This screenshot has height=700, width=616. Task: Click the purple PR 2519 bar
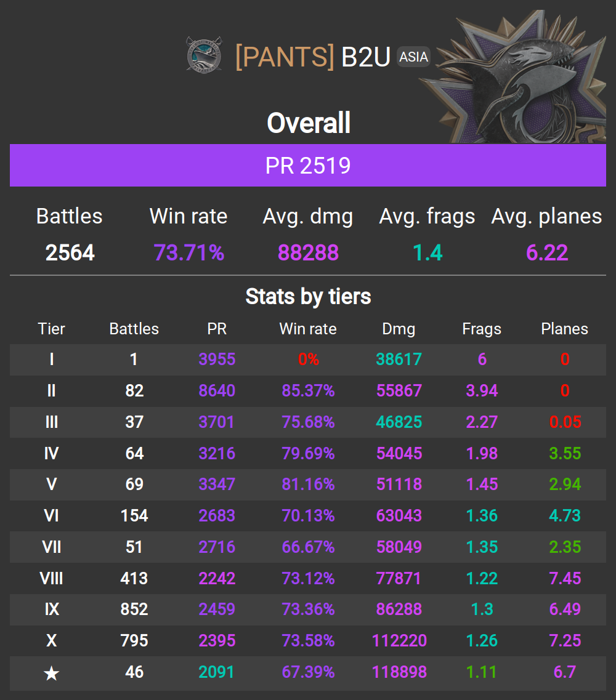308,166
